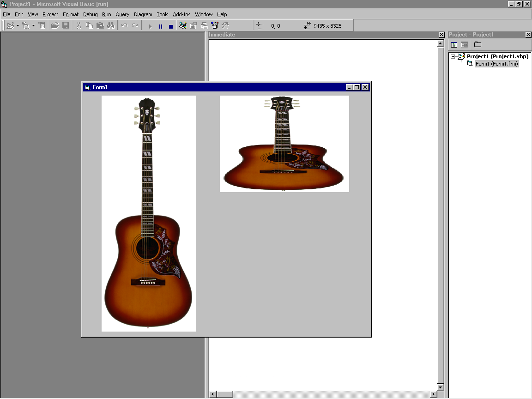Click the Find binoculars icon
This screenshot has height=399, width=532.
pos(111,25)
